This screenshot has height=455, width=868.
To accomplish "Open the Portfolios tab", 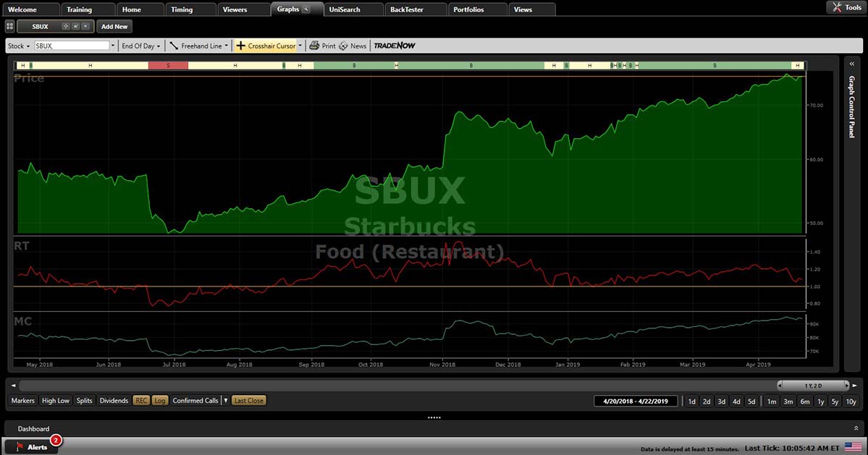I will (468, 9).
